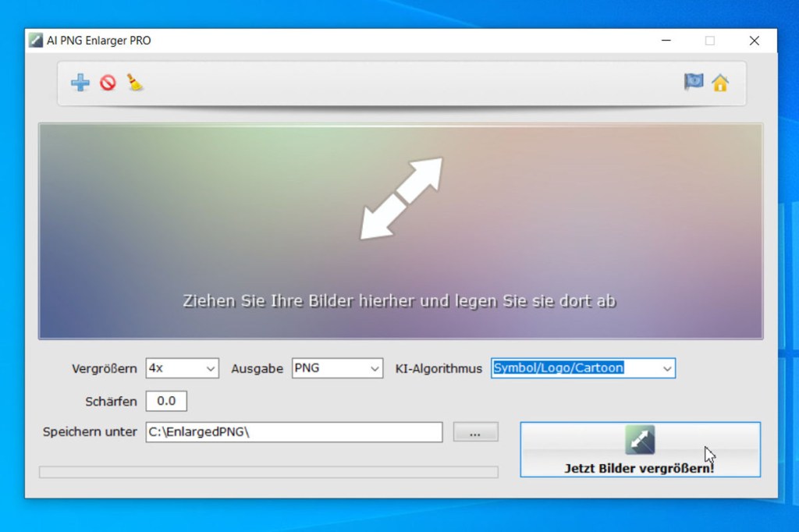Close the AI PNG Enlarger PRO window
Viewport: 799px width, 532px height.
click(x=755, y=41)
